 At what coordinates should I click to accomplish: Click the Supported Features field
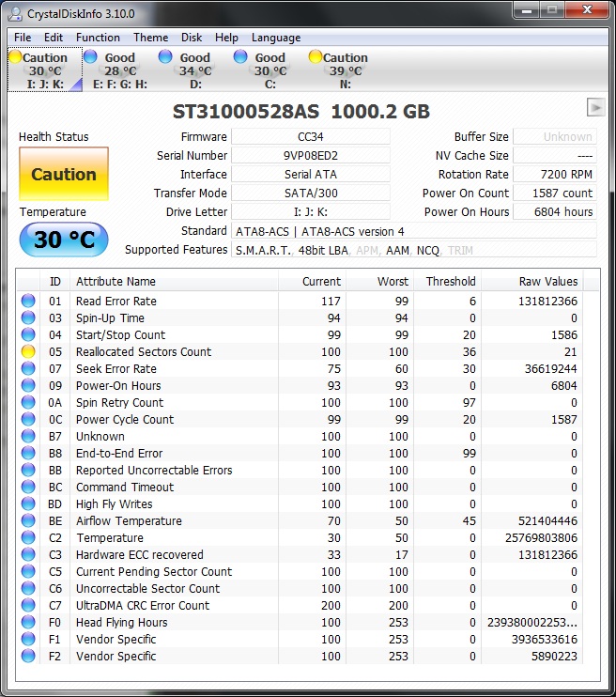[x=414, y=250]
